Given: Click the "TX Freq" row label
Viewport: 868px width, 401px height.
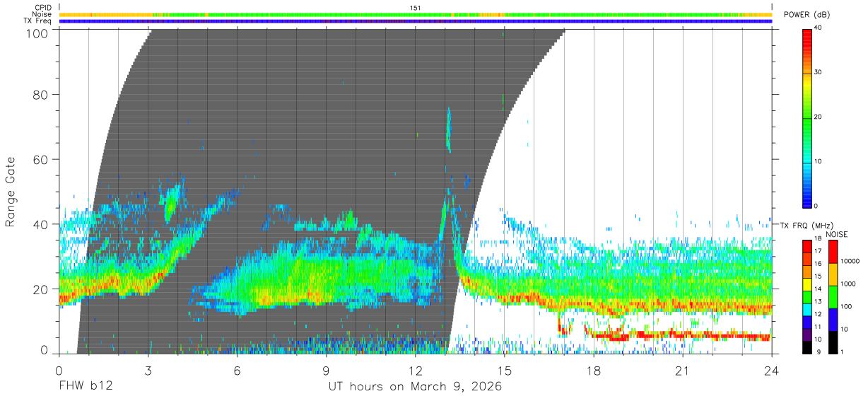Looking at the screenshot, I should [38, 21].
